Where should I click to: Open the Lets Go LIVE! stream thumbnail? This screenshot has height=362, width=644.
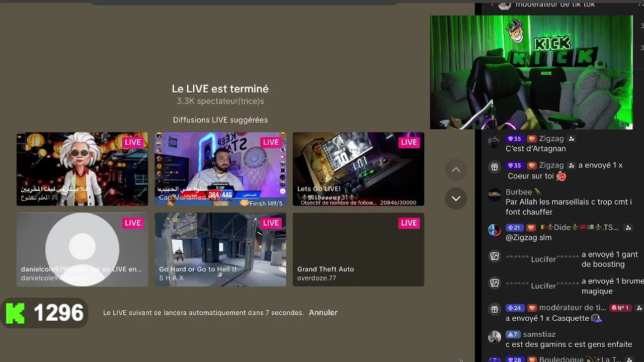[x=358, y=169]
